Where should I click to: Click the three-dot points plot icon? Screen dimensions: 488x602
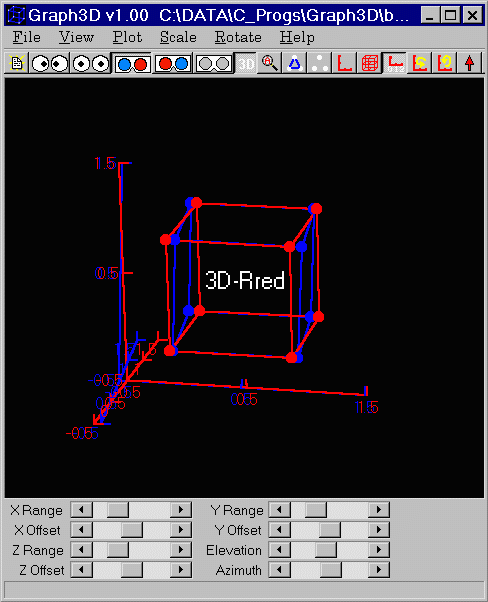[319, 63]
